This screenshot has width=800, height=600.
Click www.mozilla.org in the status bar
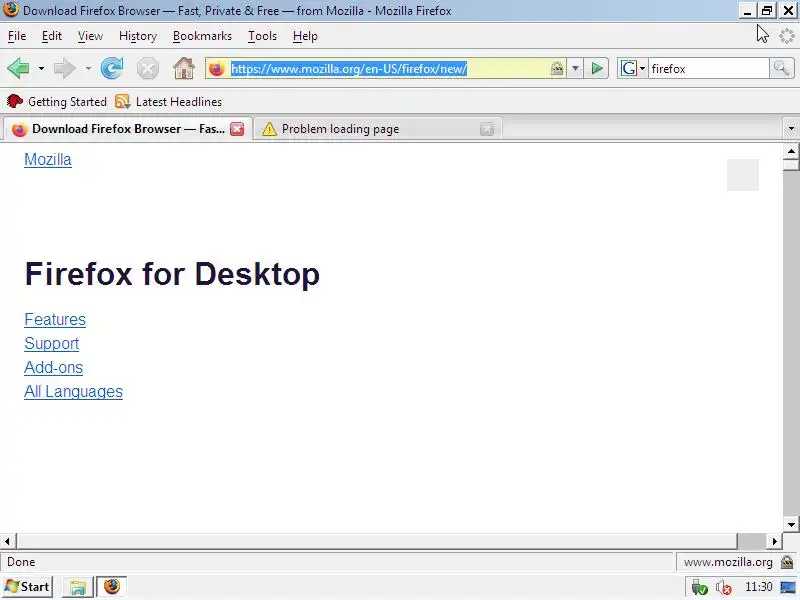pyautogui.click(x=728, y=562)
